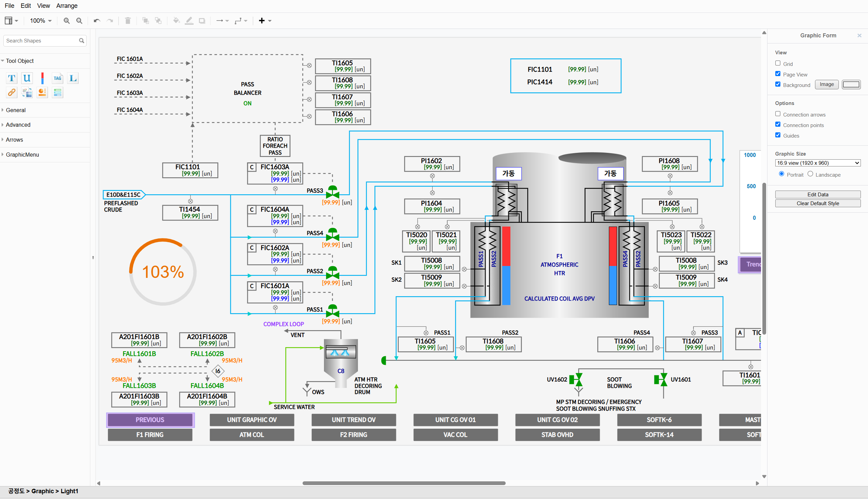The width and height of the screenshot is (868, 499).
Task: Select the Portrait radio button
Action: [x=782, y=174]
